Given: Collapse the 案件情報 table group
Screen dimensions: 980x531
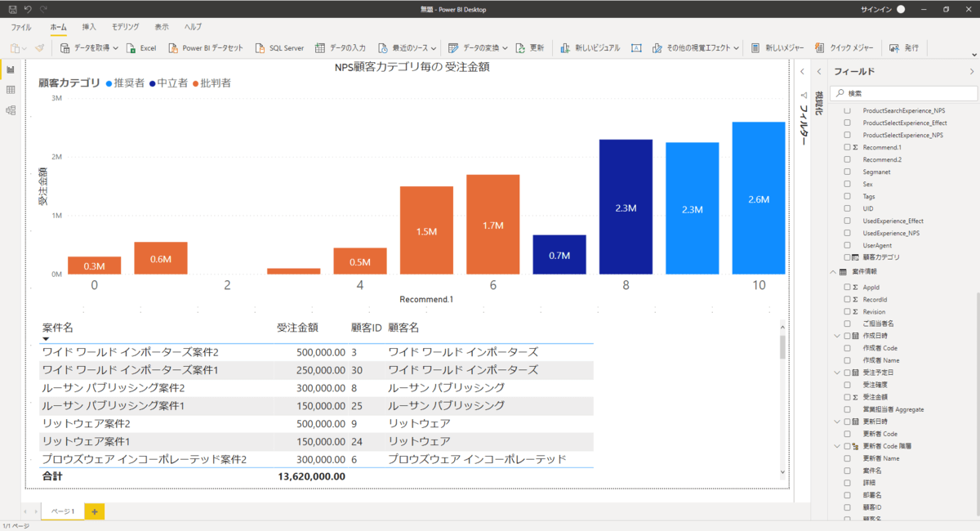Looking at the screenshot, I should (x=832, y=271).
